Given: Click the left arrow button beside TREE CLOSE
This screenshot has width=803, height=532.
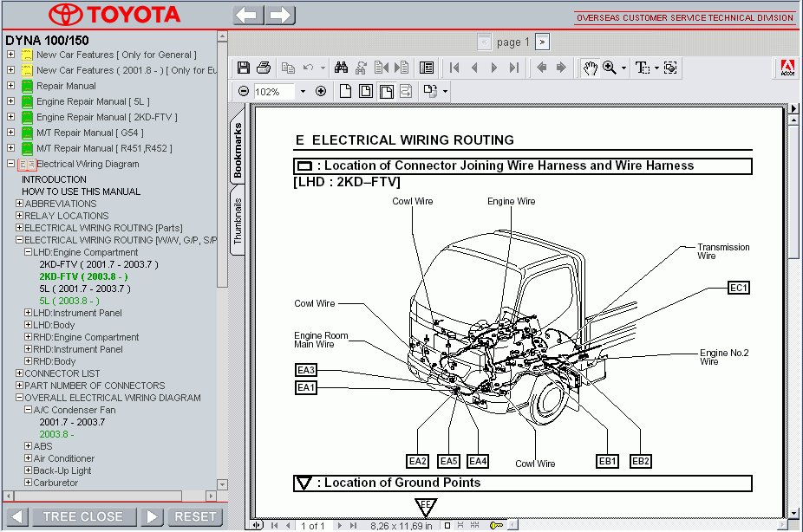Looking at the screenshot, I should pos(16,516).
